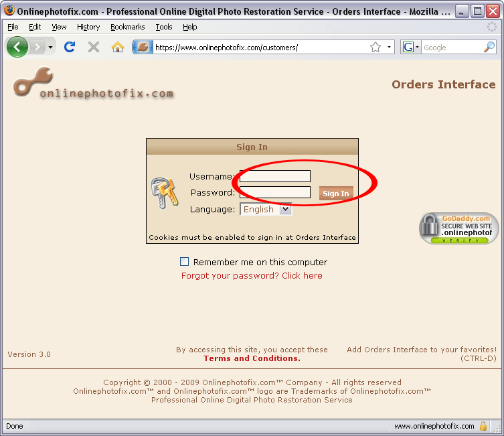This screenshot has width=504, height=436.
Task: Click the Back navigation arrow
Action: click(x=17, y=48)
